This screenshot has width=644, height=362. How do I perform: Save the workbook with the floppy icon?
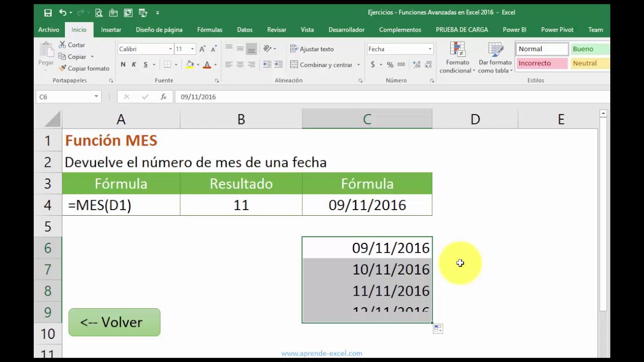[x=48, y=13]
